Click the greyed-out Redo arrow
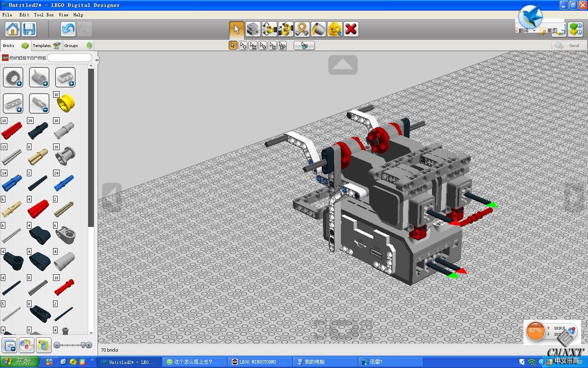The width and height of the screenshot is (588, 368). (x=85, y=29)
